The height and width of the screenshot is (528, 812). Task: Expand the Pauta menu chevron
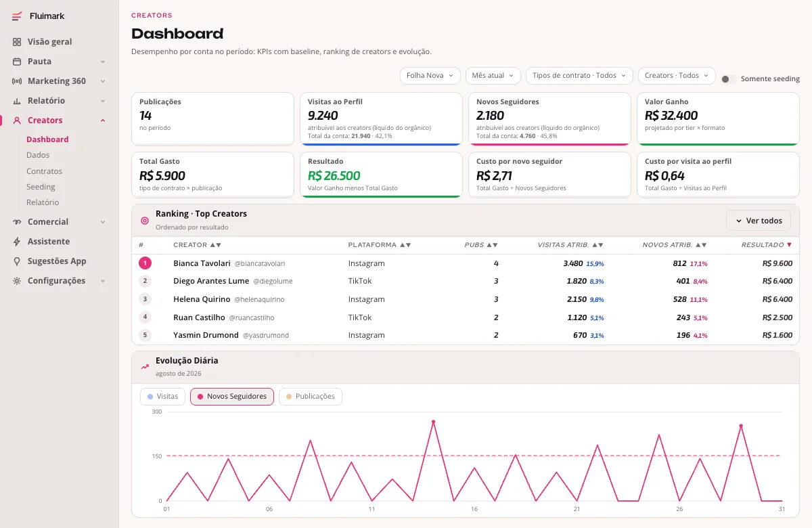pyautogui.click(x=103, y=62)
